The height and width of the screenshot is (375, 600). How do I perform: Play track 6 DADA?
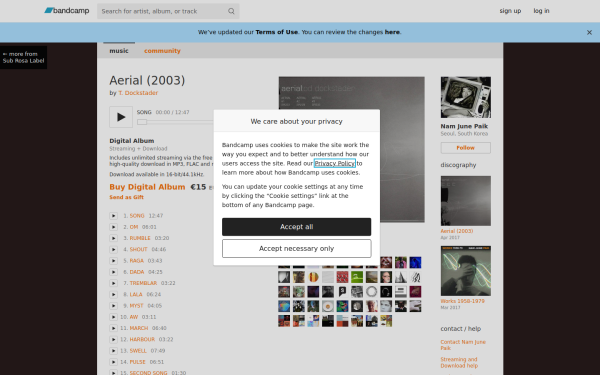tap(114, 272)
